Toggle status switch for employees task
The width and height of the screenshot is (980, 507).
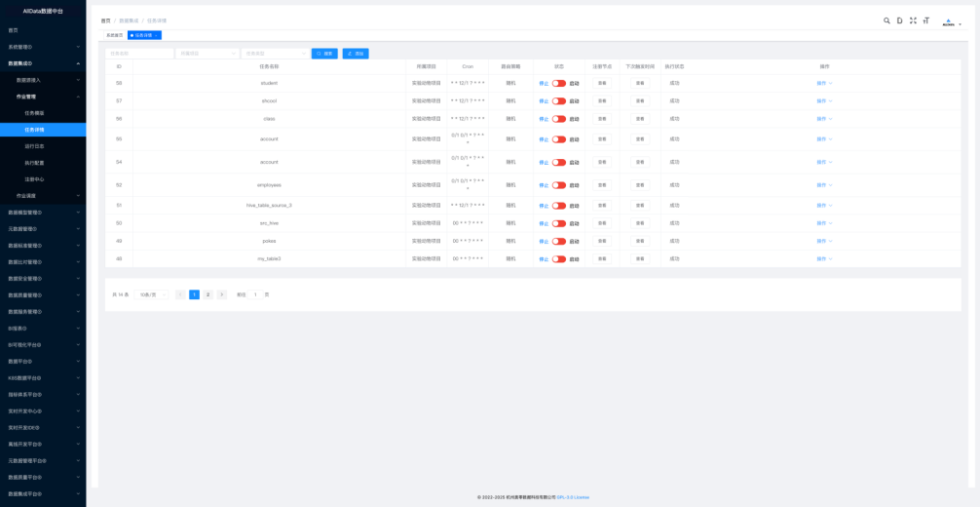[x=559, y=185]
